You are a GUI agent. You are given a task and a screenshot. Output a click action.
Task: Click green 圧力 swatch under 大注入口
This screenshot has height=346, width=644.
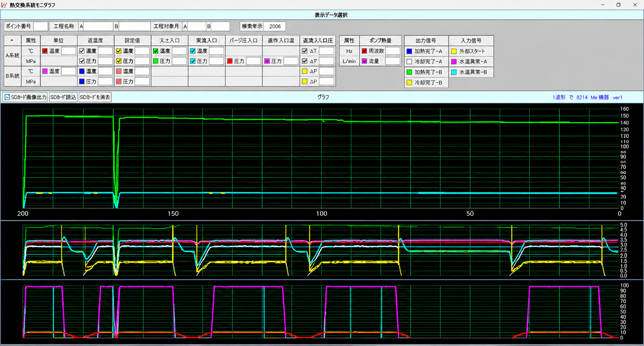click(156, 61)
